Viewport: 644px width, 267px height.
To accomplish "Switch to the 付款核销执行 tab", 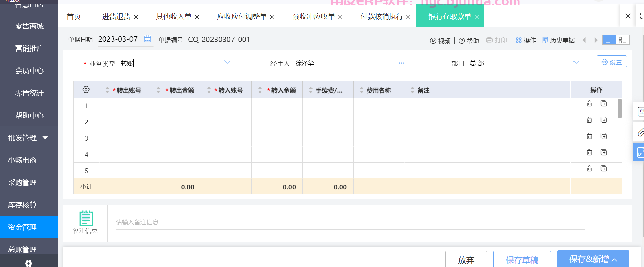I will (382, 16).
